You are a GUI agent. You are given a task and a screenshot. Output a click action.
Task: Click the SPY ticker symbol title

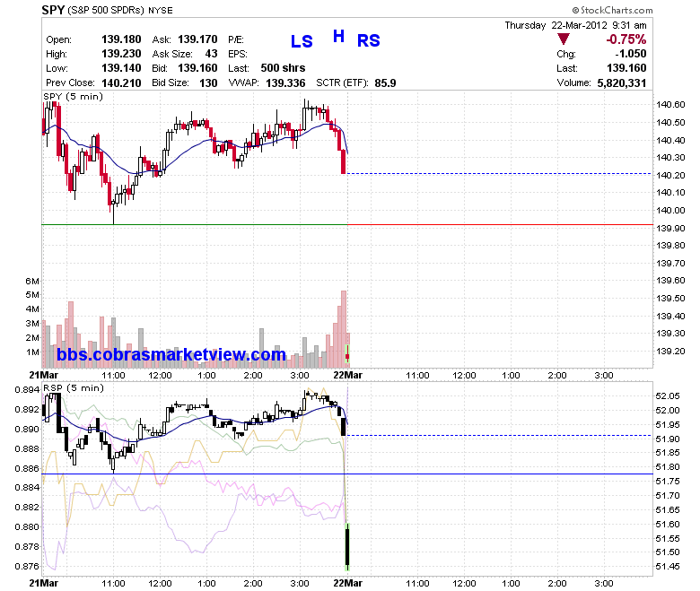click(x=53, y=10)
